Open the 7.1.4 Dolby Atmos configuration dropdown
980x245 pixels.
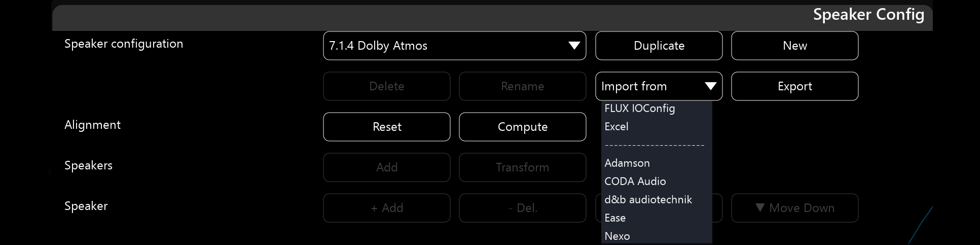click(446, 46)
